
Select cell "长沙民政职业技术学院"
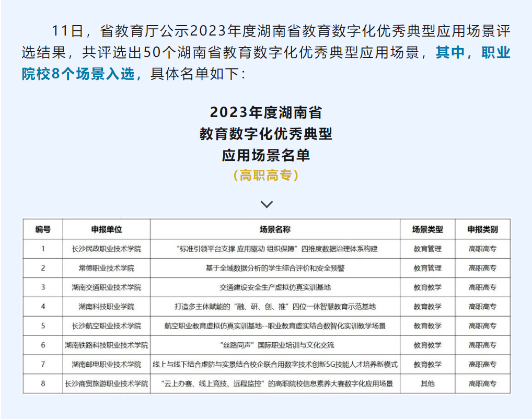tap(107, 249)
